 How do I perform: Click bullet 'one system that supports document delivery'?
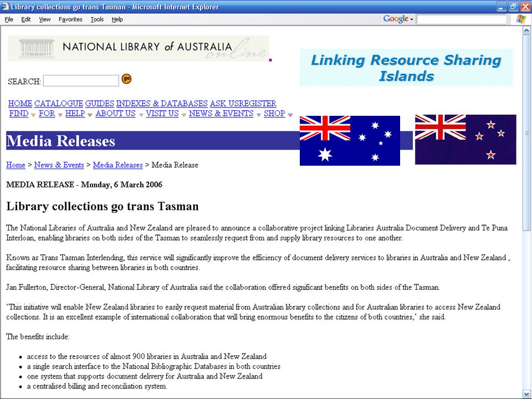tap(145, 376)
